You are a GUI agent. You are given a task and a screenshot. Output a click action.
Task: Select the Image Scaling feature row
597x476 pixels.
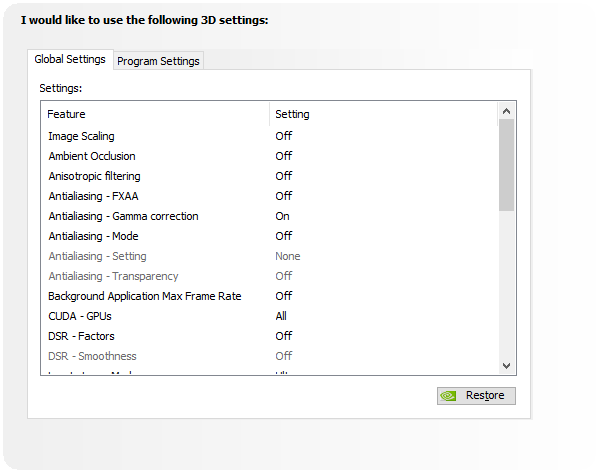[269, 136]
